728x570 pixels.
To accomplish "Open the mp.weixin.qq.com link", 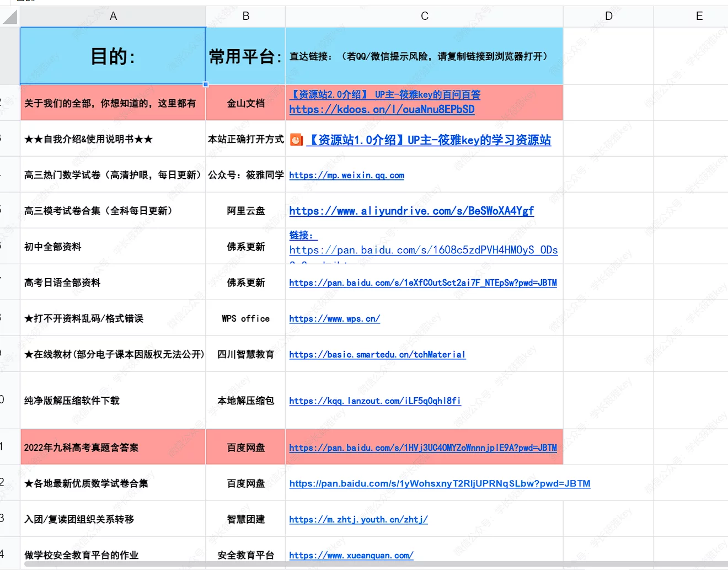I will (346, 175).
